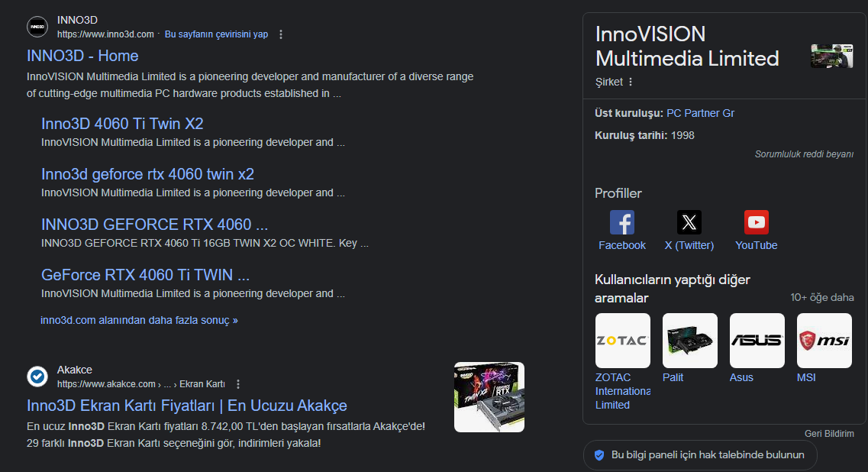Open more options next to Şirket
Image resolution: width=868 pixels, height=472 pixels.
(631, 82)
